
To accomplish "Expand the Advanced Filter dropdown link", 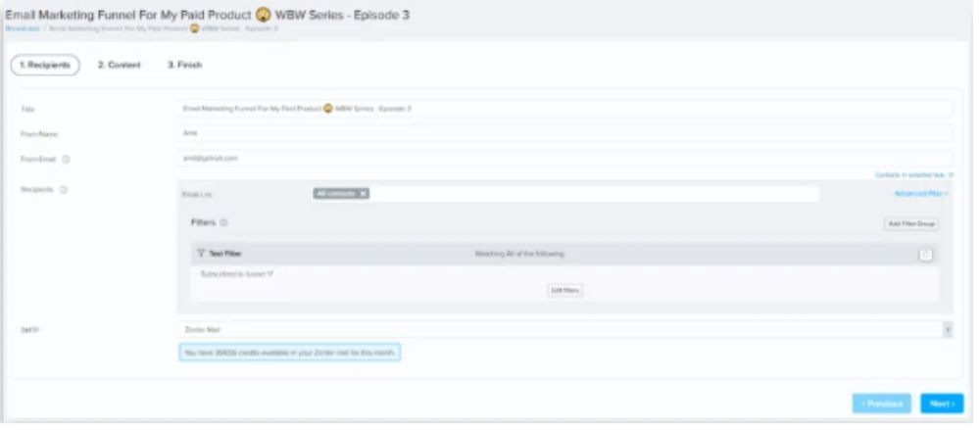I will pyautogui.click(x=921, y=194).
